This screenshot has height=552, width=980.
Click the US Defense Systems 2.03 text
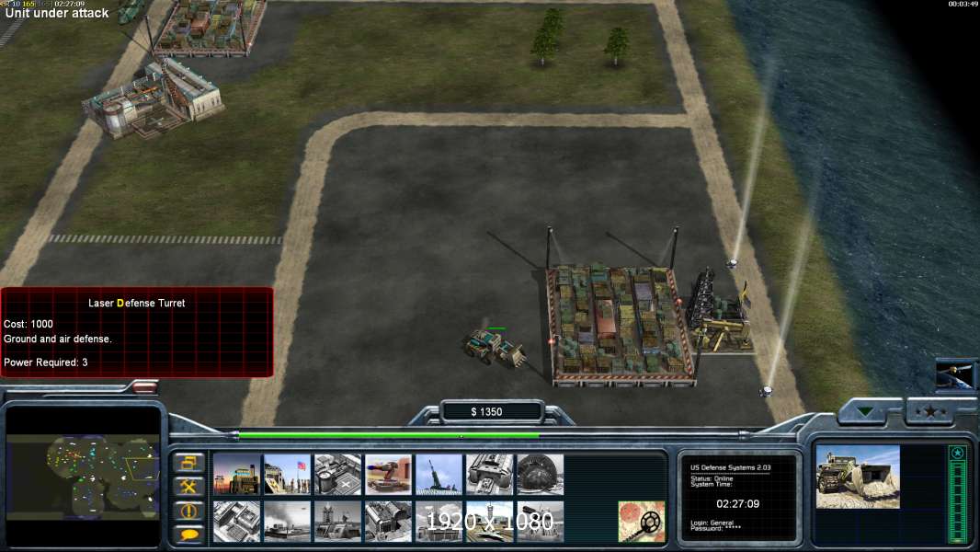[x=730, y=467]
